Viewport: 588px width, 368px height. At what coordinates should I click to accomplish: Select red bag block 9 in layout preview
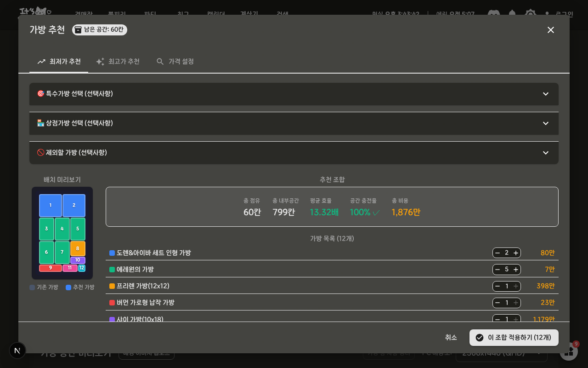[x=51, y=268]
